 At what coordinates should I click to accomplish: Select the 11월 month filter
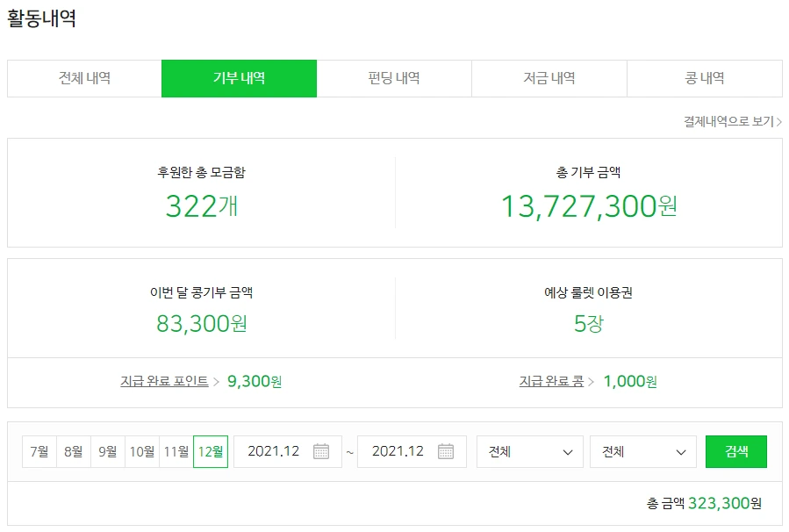click(177, 451)
